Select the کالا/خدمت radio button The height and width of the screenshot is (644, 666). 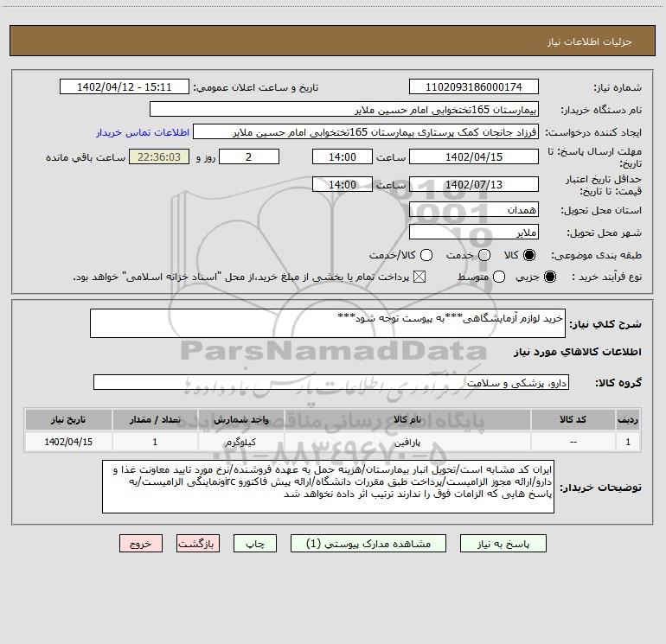click(426, 255)
